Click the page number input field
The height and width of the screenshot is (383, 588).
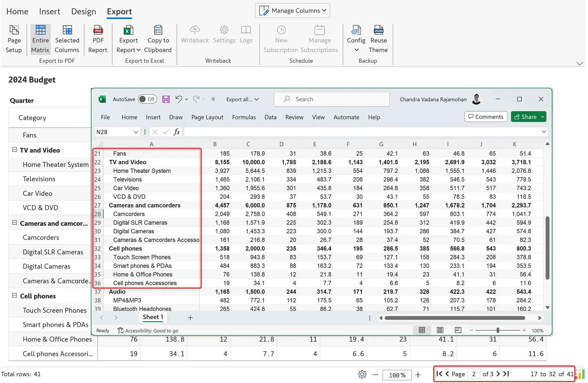(x=474, y=374)
